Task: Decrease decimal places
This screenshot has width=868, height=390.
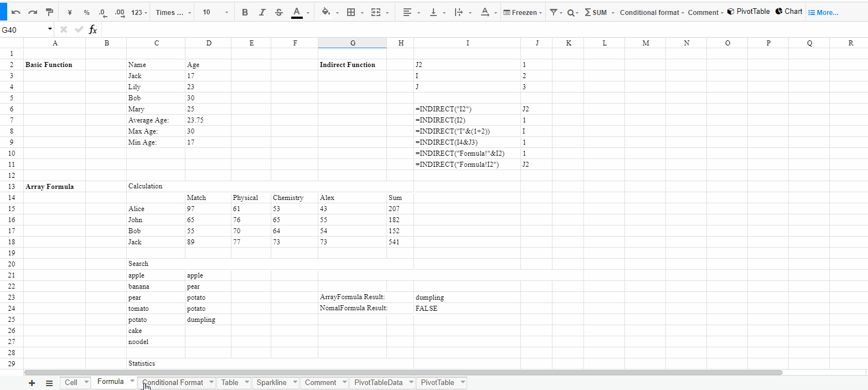Action: [102, 12]
